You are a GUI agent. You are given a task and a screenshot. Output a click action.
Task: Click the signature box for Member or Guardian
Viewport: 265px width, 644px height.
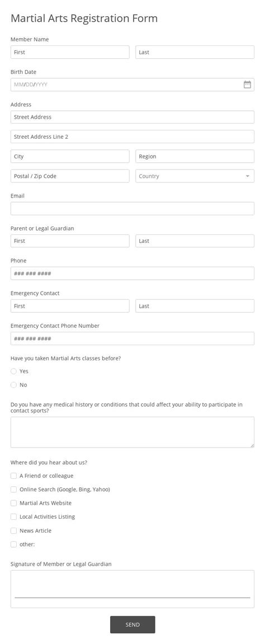[132, 589]
